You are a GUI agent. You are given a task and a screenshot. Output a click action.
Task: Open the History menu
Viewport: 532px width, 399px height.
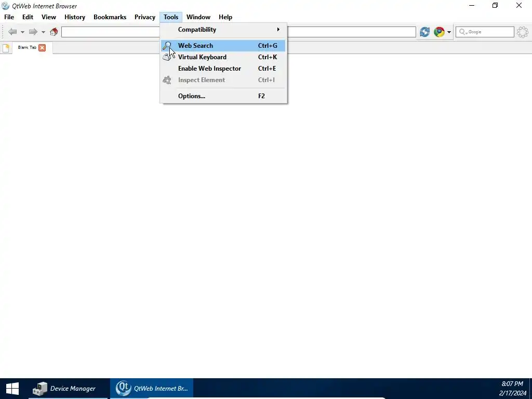[75, 17]
